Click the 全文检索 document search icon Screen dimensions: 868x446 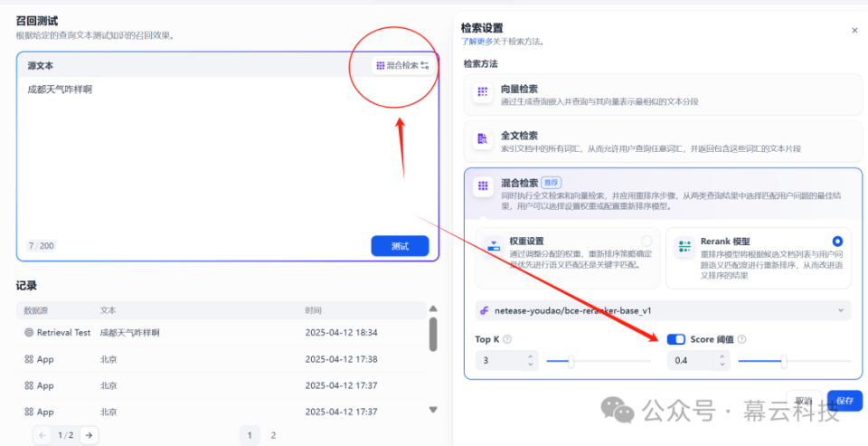(x=482, y=138)
